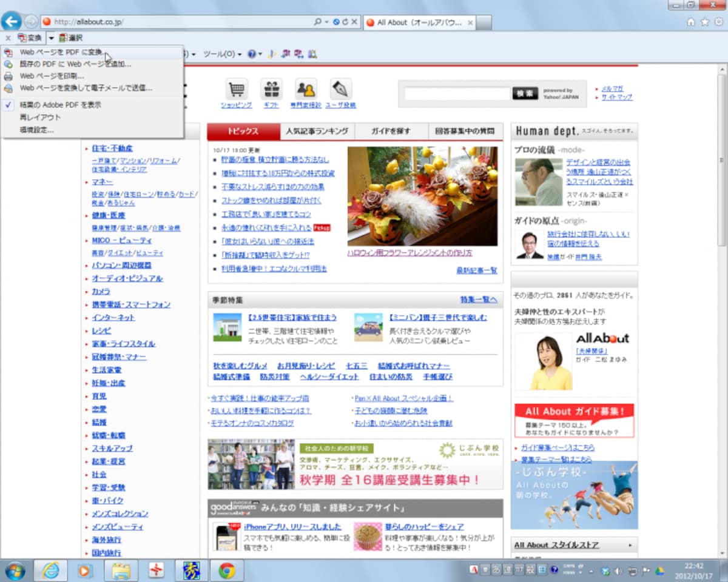Open the 特集一覧へ link
This screenshot has height=582, width=728.
click(x=479, y=299)
